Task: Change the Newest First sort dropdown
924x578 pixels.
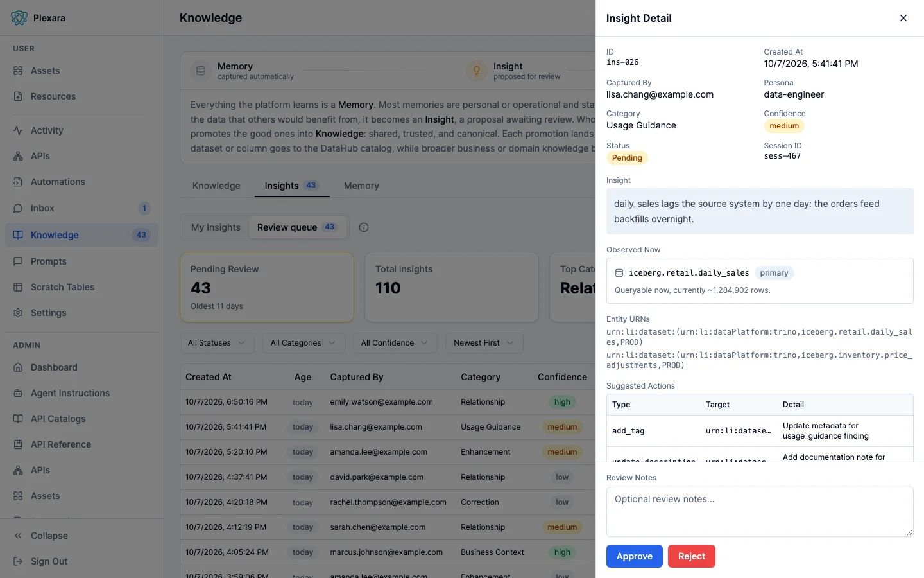Action: click(484, 343)
